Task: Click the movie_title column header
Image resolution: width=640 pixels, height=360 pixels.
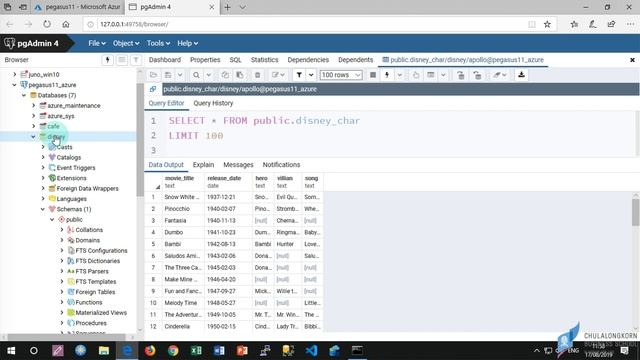Action: pyautogui.click(x=182, y=182)
